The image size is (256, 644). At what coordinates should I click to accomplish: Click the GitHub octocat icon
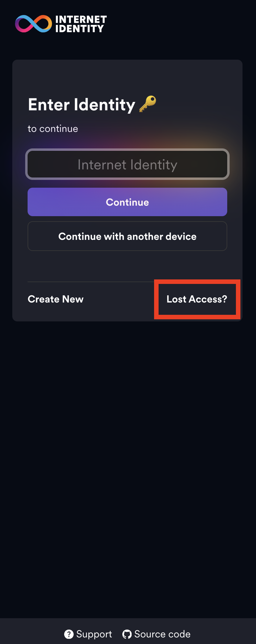pos(127,634)
